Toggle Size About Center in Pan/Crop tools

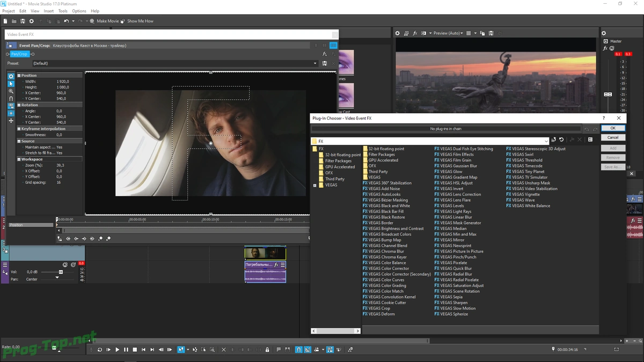click(x=11, y=113)
